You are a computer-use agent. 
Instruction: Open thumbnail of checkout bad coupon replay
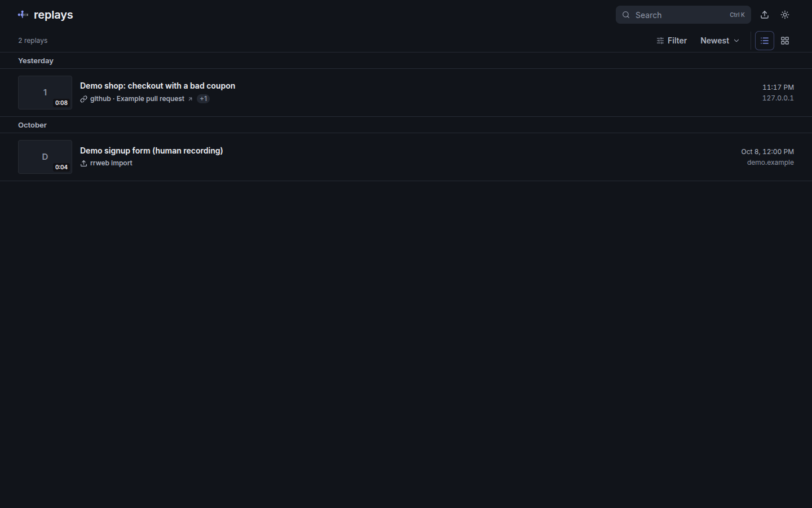[x=45, y=93]
